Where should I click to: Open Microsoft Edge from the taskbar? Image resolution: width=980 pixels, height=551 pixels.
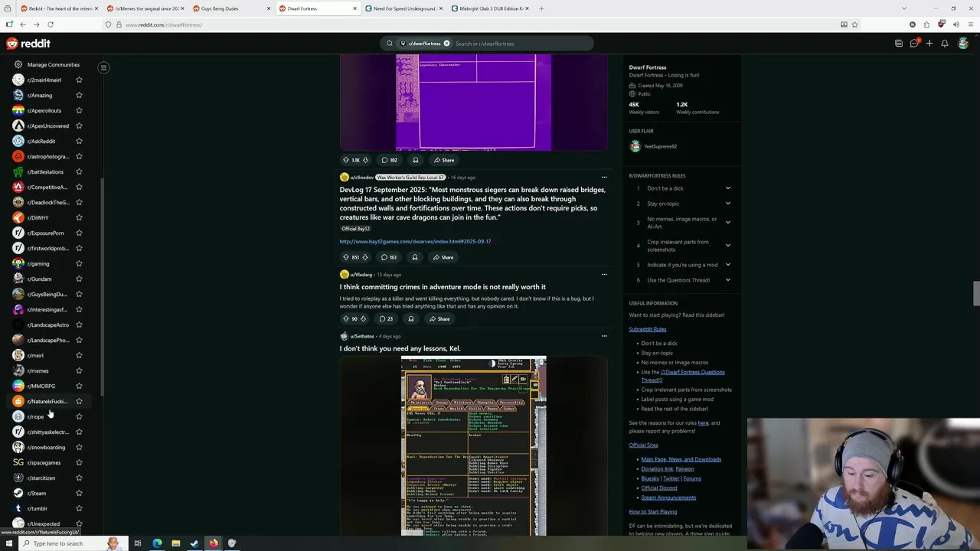[x=157, y=543]
